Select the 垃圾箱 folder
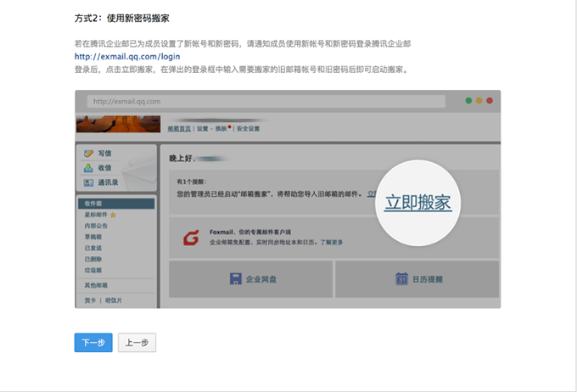577x392 pixels. [x=95, y=270]
